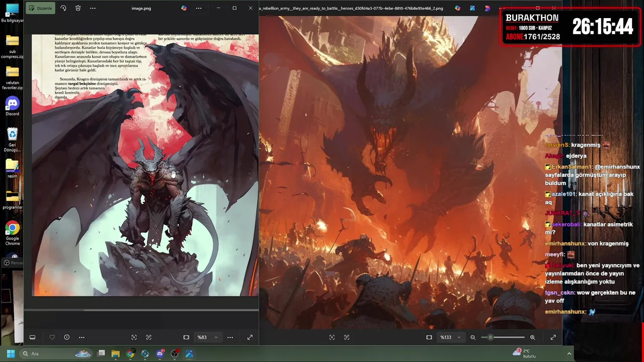Open the Windows Start menu
Viewport: 644px width, 362px height.
click(x=11, y=353)
